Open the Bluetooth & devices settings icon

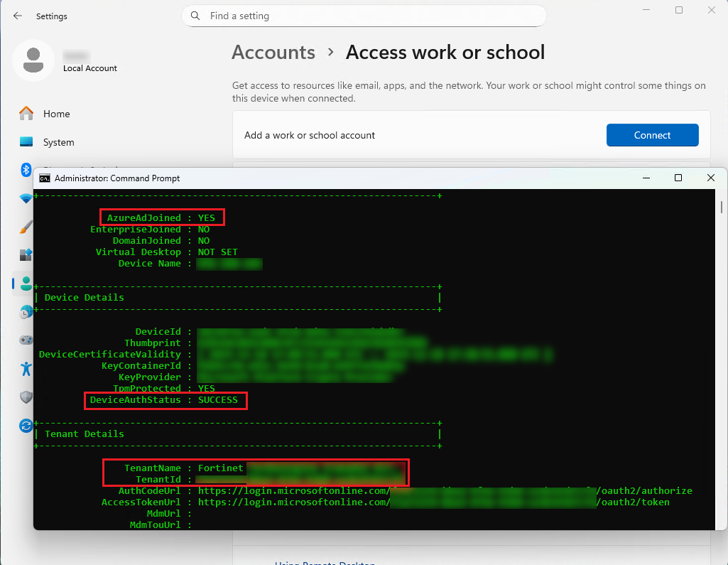coord(26,170)
